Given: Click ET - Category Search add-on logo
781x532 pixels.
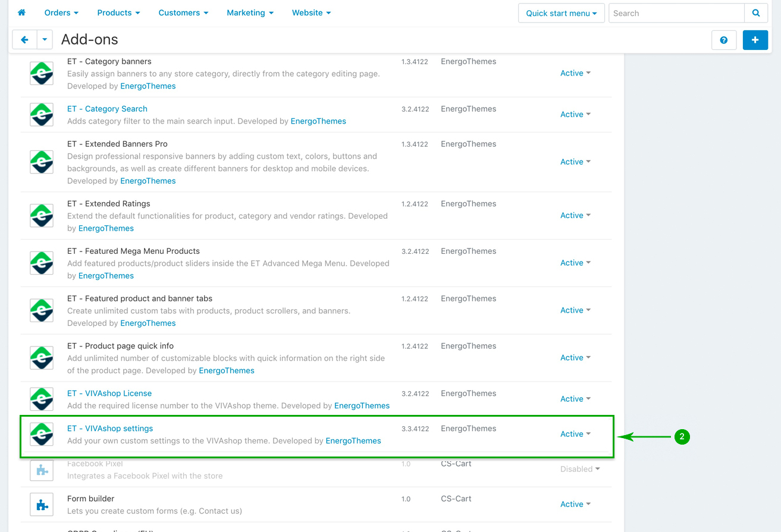Looking at the screenshot, I should tap(42, 114).
